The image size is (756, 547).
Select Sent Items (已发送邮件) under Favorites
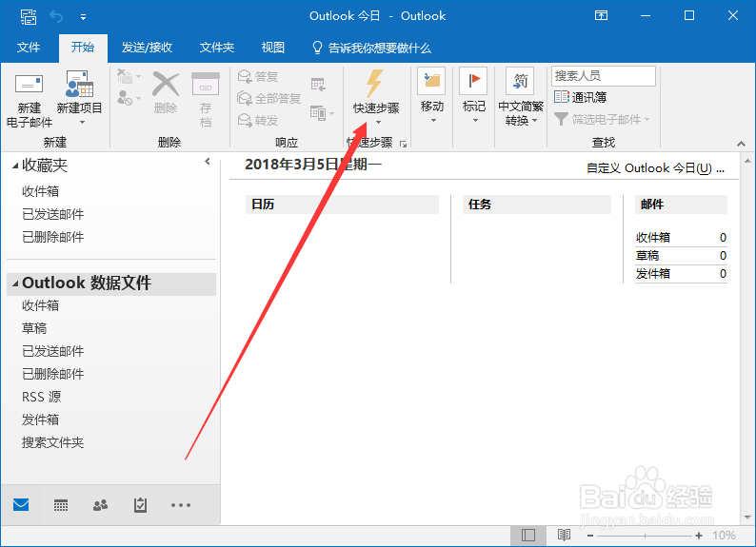53,214
